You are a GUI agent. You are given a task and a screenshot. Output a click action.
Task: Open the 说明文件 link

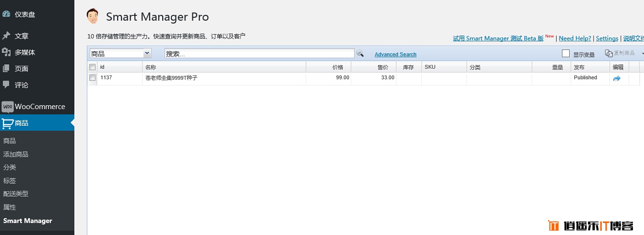[x=633, y=38]
